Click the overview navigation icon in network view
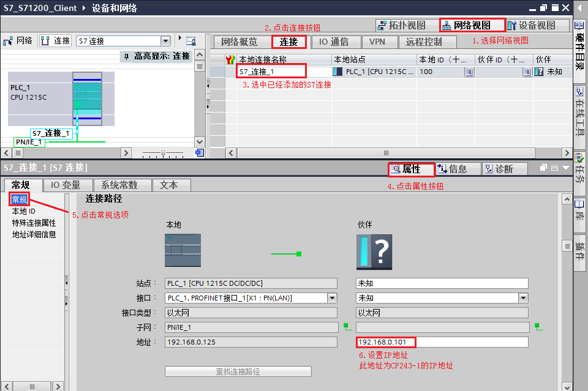Image resolution: width=588 pixels, height=391 pixels. pyautogui.click(x=200, y=153)
